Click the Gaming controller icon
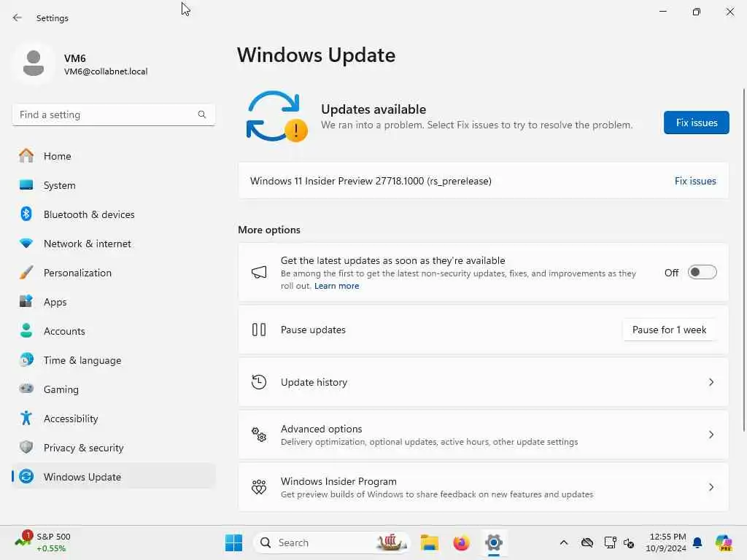The image size is (747, 560). [26, 389]
